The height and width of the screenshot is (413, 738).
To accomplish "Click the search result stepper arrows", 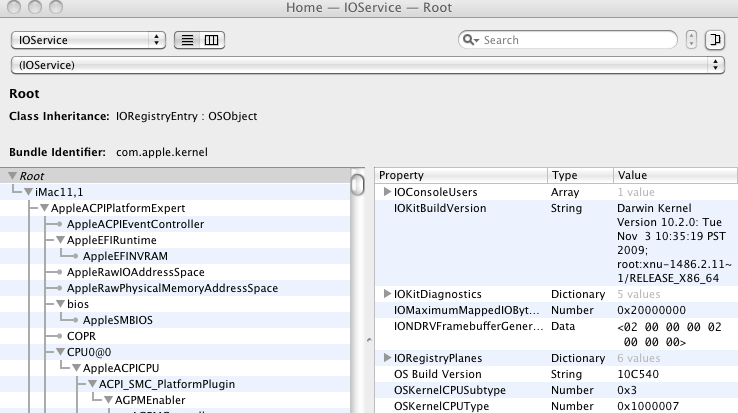I will click(x=691, y=40).
